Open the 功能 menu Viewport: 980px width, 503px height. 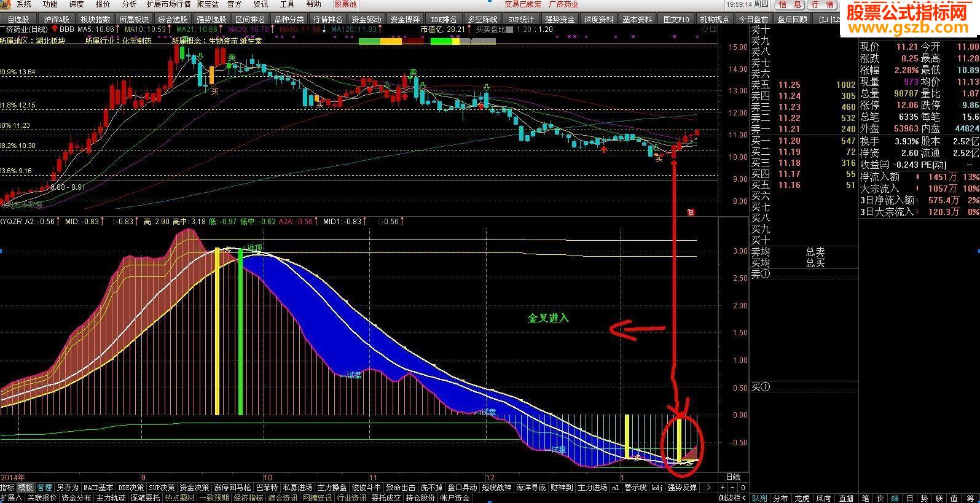pyautogui.click(x=50, y=4)
